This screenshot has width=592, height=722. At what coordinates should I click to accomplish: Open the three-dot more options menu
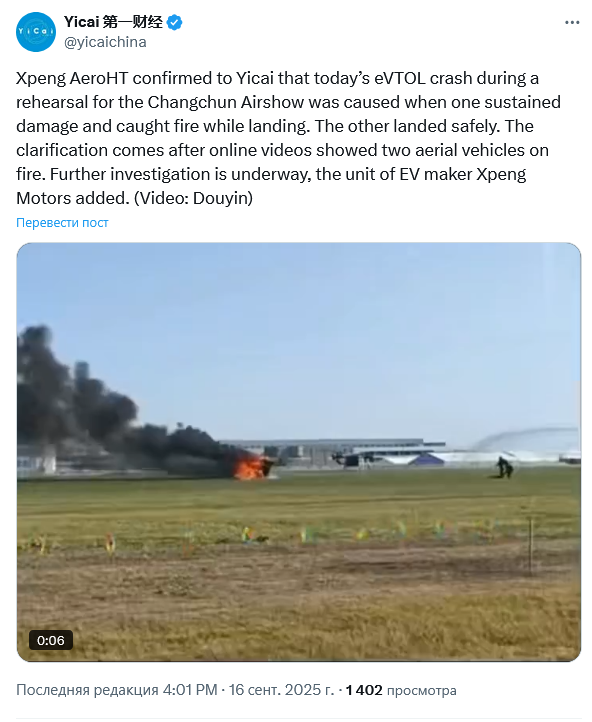click(572, 23)
